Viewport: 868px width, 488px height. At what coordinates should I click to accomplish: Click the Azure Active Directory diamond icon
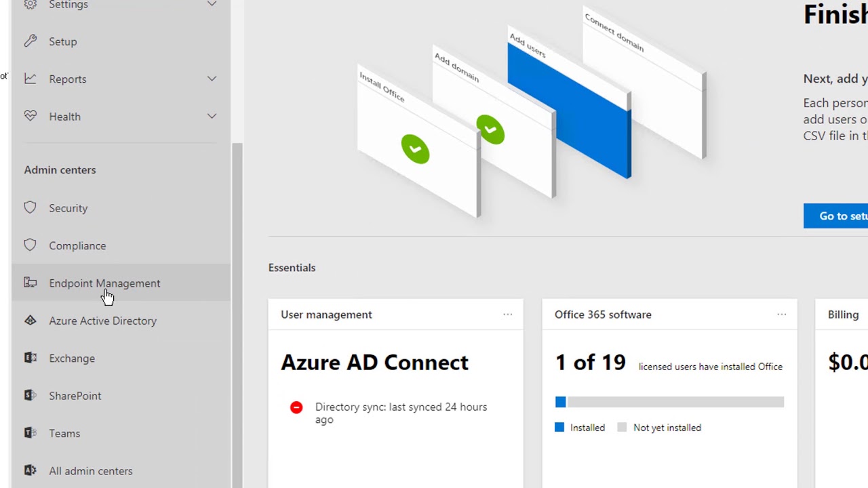[x=31, y=321]
